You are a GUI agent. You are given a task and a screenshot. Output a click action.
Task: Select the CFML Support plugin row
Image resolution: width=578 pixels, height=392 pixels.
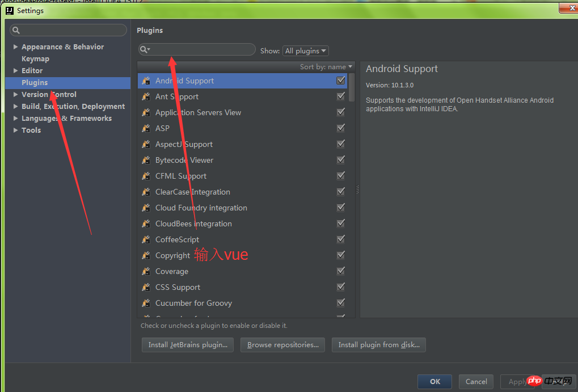243,176
